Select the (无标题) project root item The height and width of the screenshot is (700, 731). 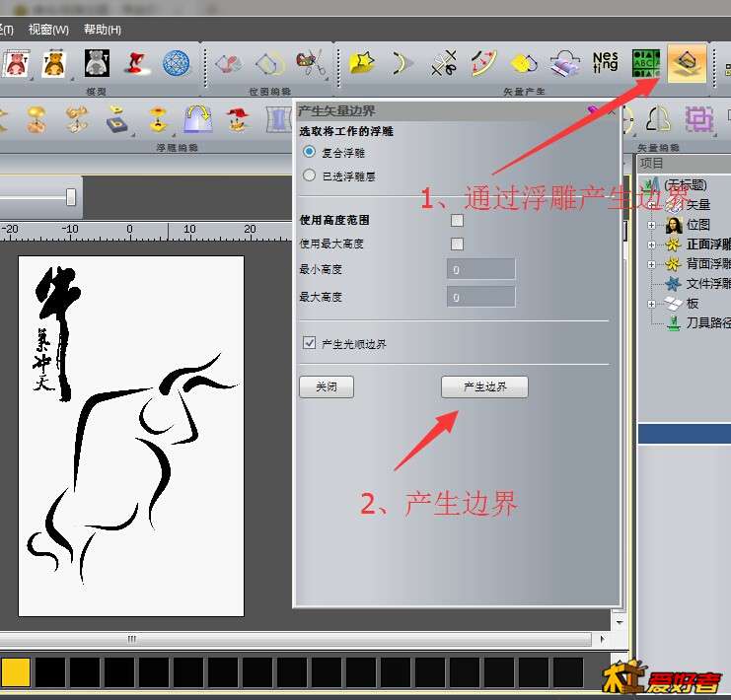(x=686, y=184)
